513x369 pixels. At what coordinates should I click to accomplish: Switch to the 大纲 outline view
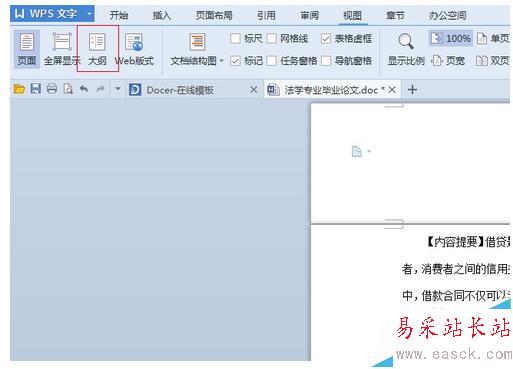click(97, 49)
